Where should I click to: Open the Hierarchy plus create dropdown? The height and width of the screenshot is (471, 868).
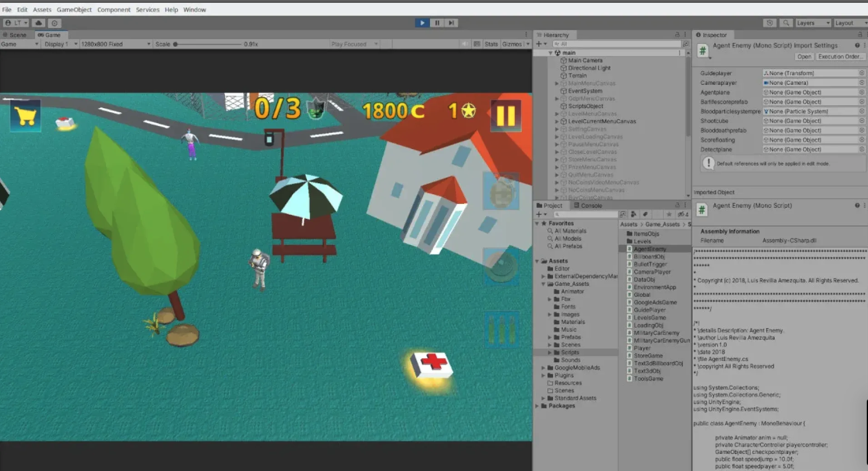pos(541,44)
